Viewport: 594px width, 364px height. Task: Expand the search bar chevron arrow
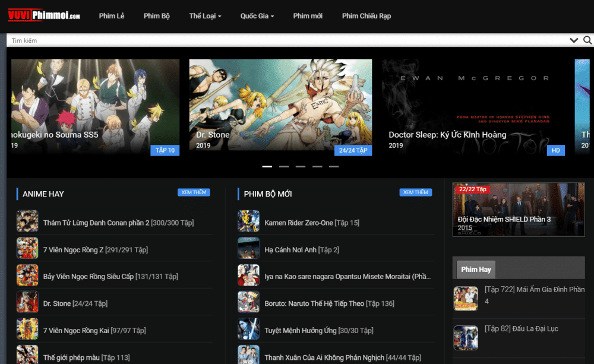tap(573, 40)
